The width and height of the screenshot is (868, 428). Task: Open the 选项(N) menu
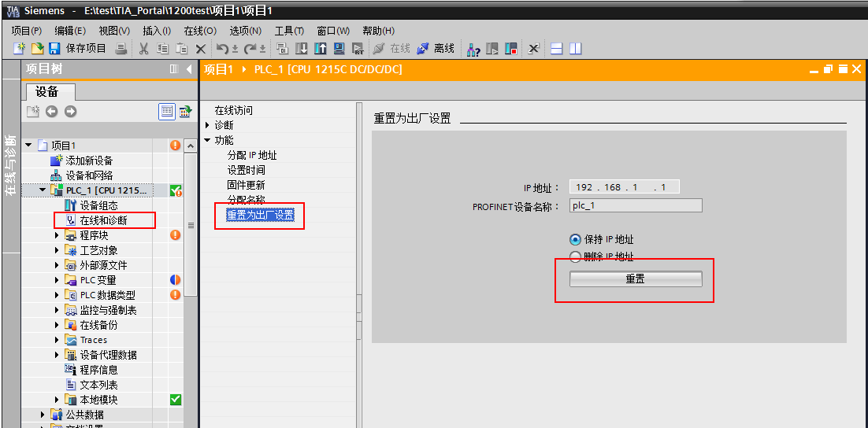click(x=245, y=31)
